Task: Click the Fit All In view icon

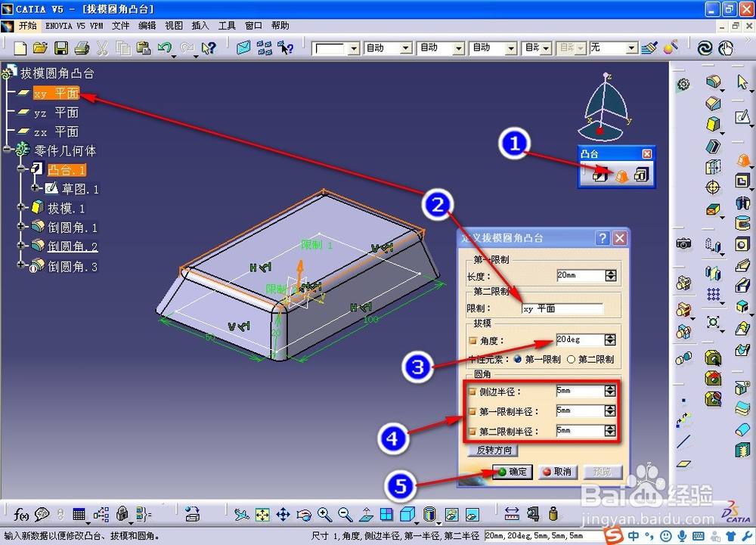Action: point(262,515)
